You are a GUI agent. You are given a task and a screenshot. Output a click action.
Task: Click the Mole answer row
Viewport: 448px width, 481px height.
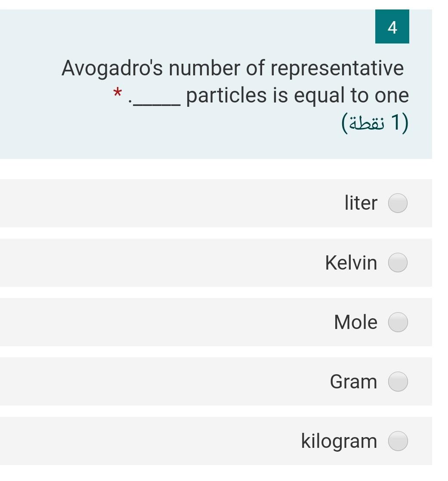(x=215, y=322)
